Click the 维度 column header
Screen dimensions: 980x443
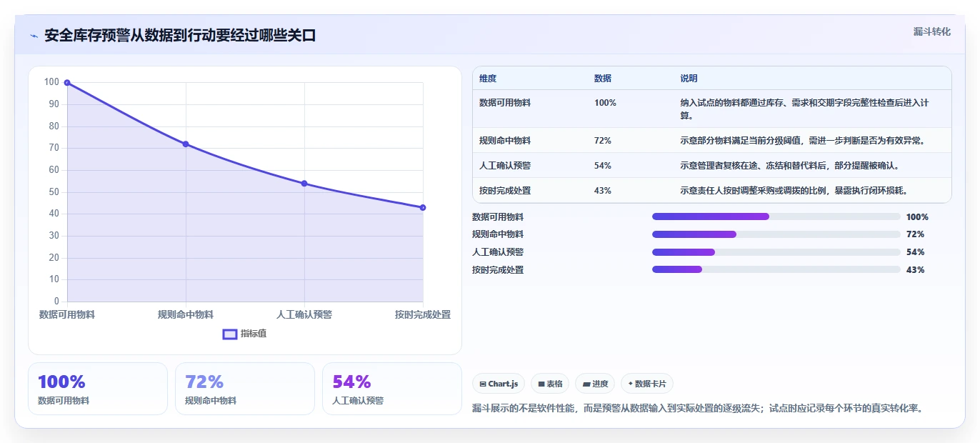[488, 79]
